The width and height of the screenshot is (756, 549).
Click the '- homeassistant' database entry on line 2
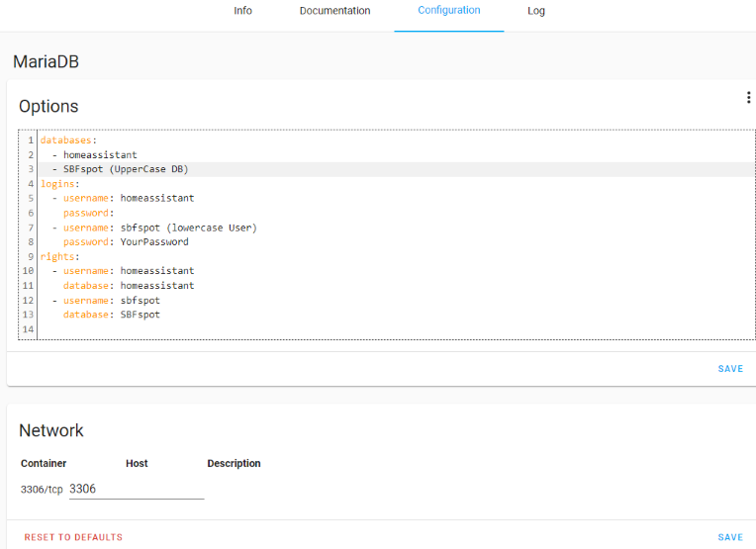95,154
